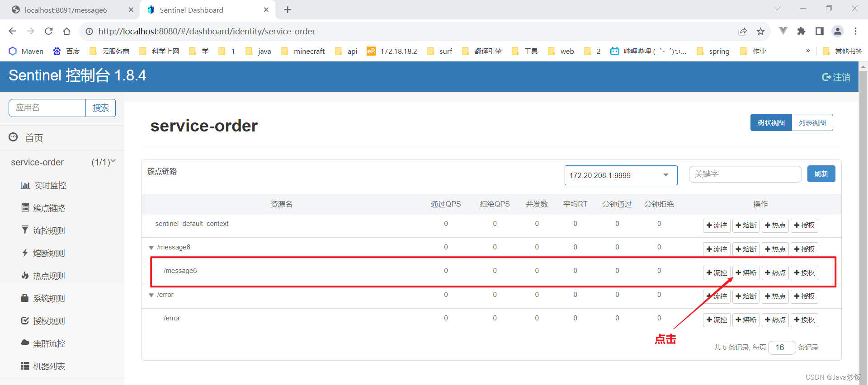Add 流控 rule for child /message6
Viewport: 868px width, 385px height.
[x=717, y=273]
